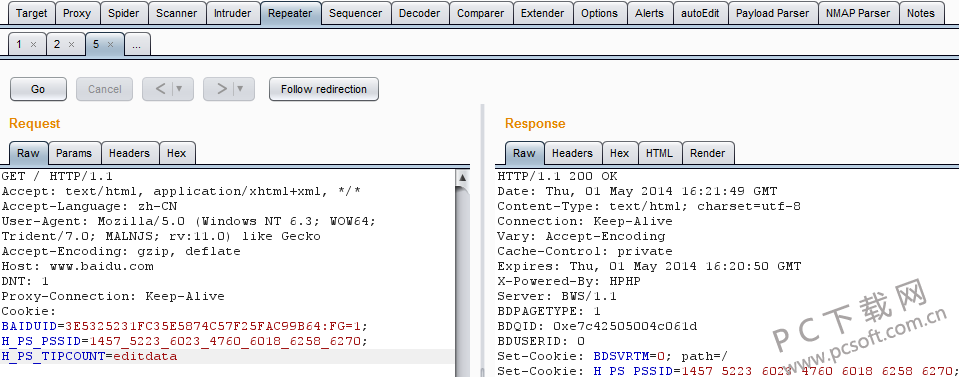Switch to Repeater sub-tab 2
The width and height of the screenshot is (959, 377).
(x=57, y=44)
